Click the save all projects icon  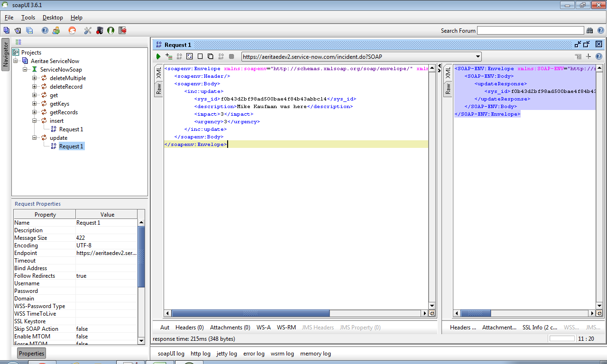point(29,30)
